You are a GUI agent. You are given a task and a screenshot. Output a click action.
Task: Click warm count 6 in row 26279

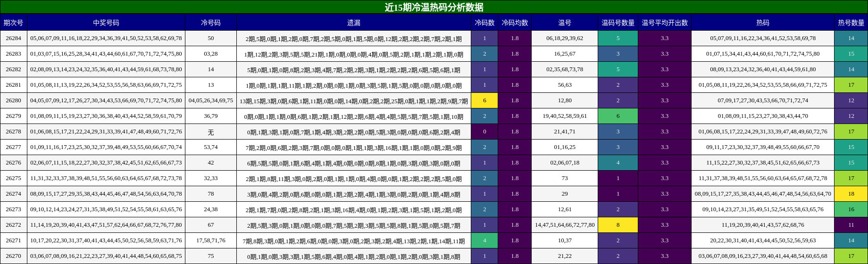click(x=618, y=116)
